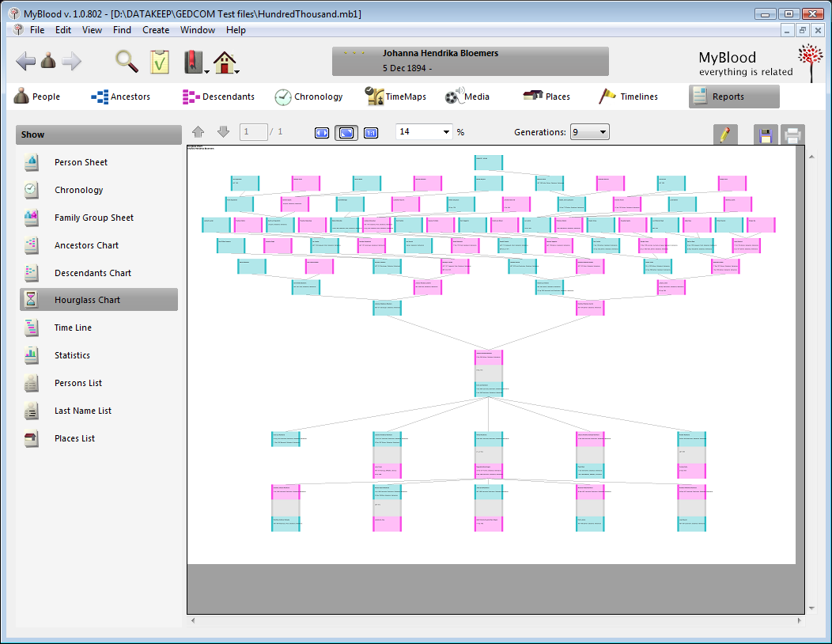The width and height of the screenshot is (832, 644).
Task: Open the Chronology tab
Action: [308, 97]
